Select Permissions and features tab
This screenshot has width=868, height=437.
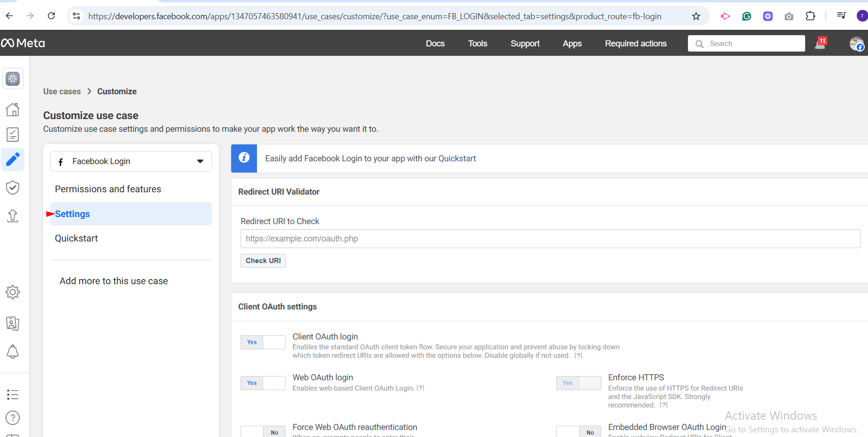tap(108, 189)
